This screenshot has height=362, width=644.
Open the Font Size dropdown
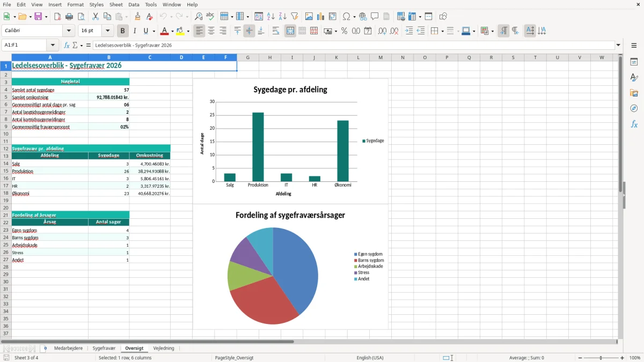tap(108, 31)
